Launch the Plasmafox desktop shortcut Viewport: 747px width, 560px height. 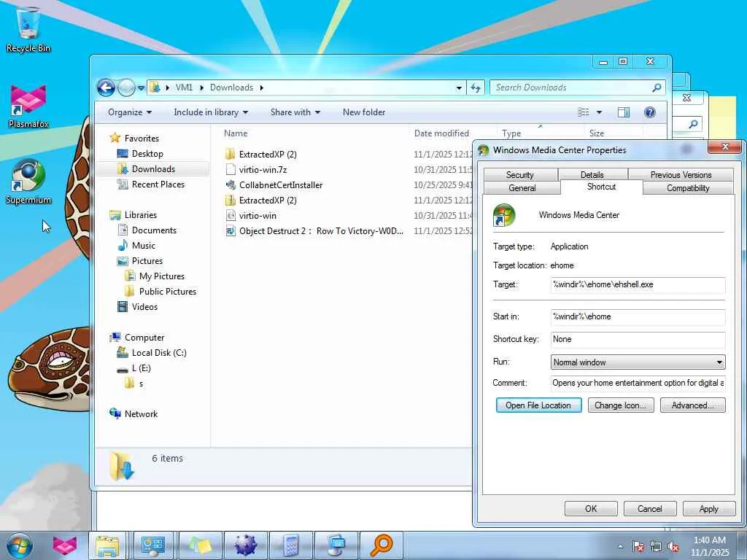click(28, 106)
